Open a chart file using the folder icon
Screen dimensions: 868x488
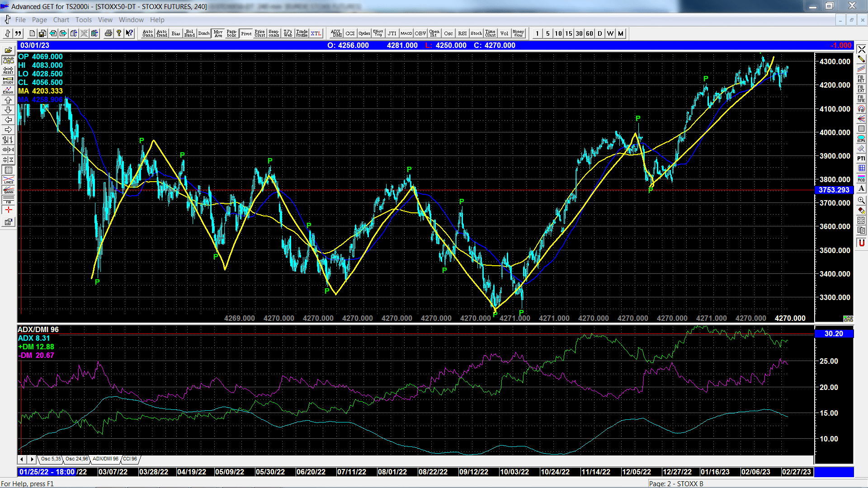tap(8, 51)
